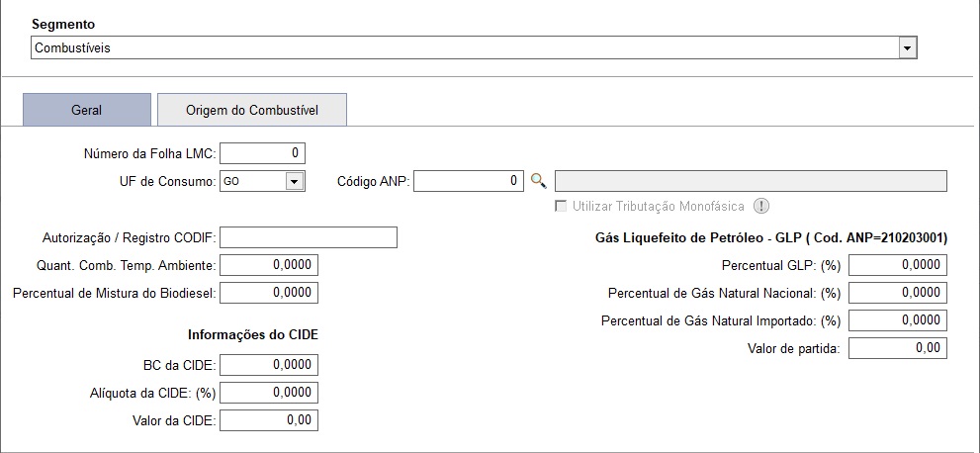
Task: Click the Alíquota da CIDE field
Action: 269,393
